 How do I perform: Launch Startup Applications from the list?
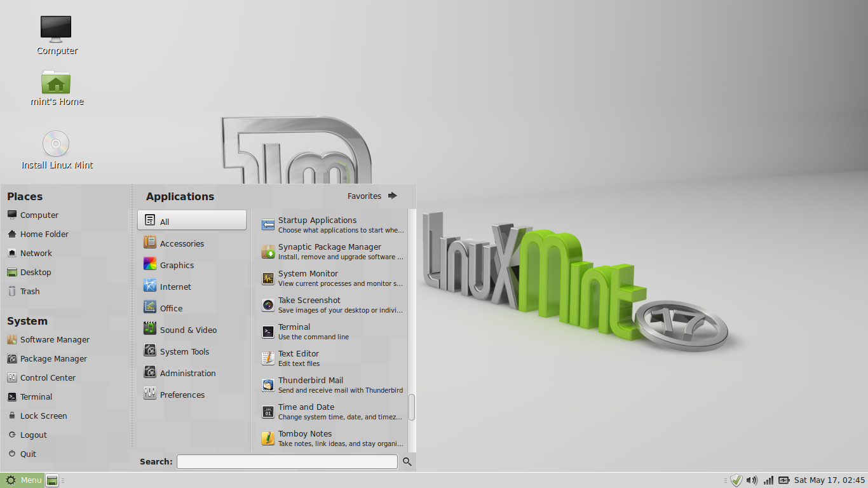point(332,225)
